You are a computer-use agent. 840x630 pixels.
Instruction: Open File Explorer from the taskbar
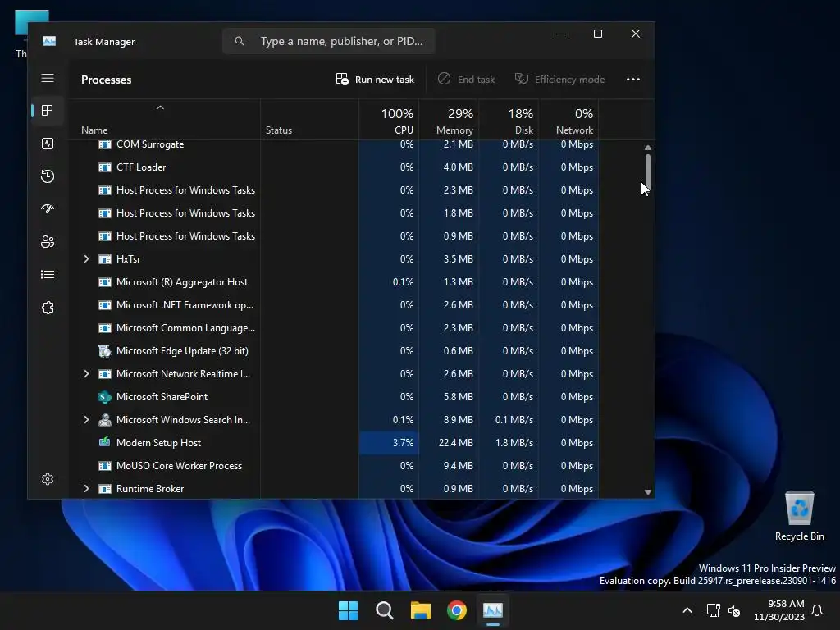pyautogui.click(x=421, y=610)
